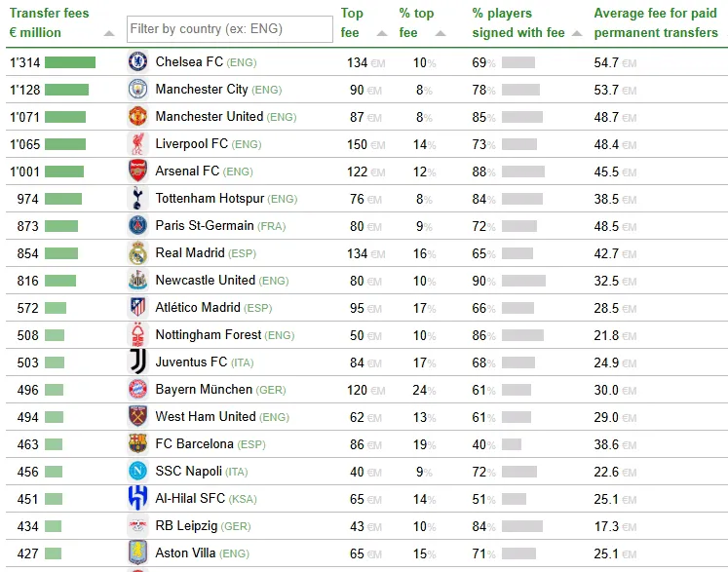Click the SSC Napoli logo

pos(137,472)
